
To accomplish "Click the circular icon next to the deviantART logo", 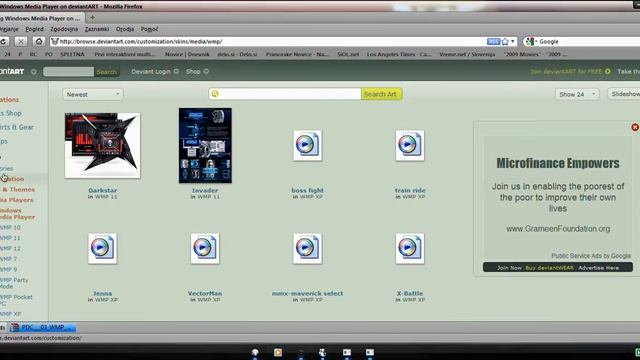I will [33, 71].
